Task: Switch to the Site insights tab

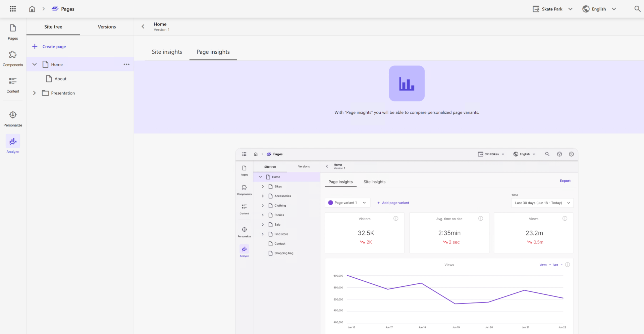Action: coord(167,52)
